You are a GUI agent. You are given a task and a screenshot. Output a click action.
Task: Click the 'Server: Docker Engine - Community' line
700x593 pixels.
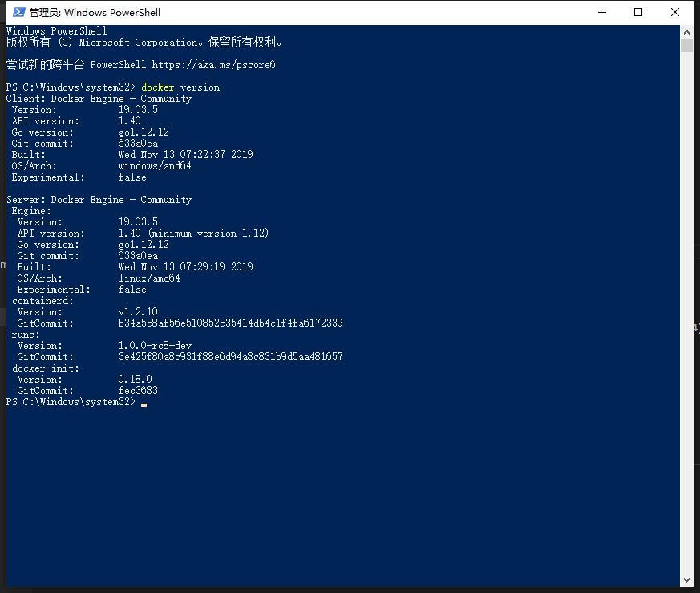click(x=99, y=200)
